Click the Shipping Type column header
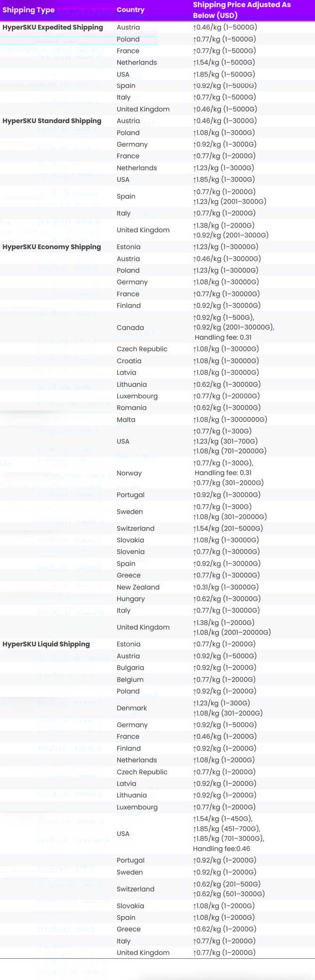 pos(28,10)
